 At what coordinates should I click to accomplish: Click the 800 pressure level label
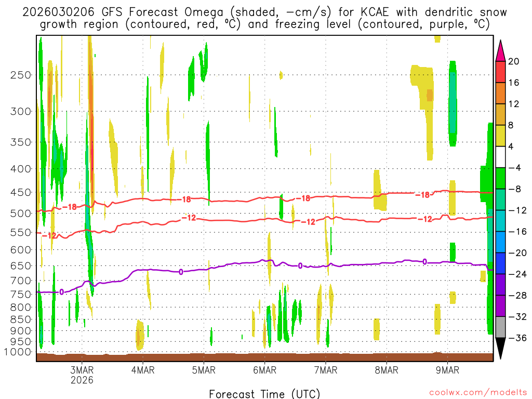pos(21,308)
